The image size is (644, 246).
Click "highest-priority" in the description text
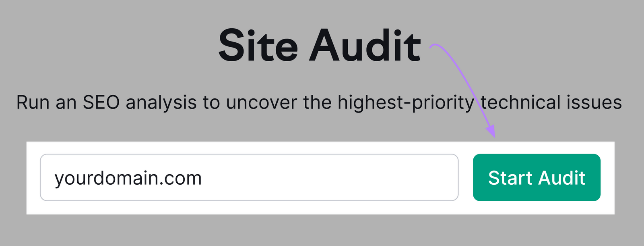406,102
